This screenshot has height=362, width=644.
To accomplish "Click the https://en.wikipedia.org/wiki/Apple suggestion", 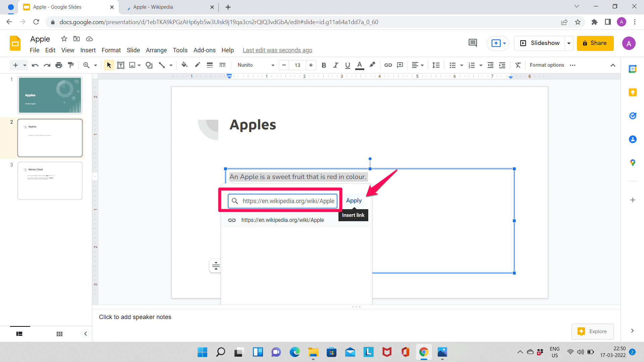I will (x=283, y=220).
